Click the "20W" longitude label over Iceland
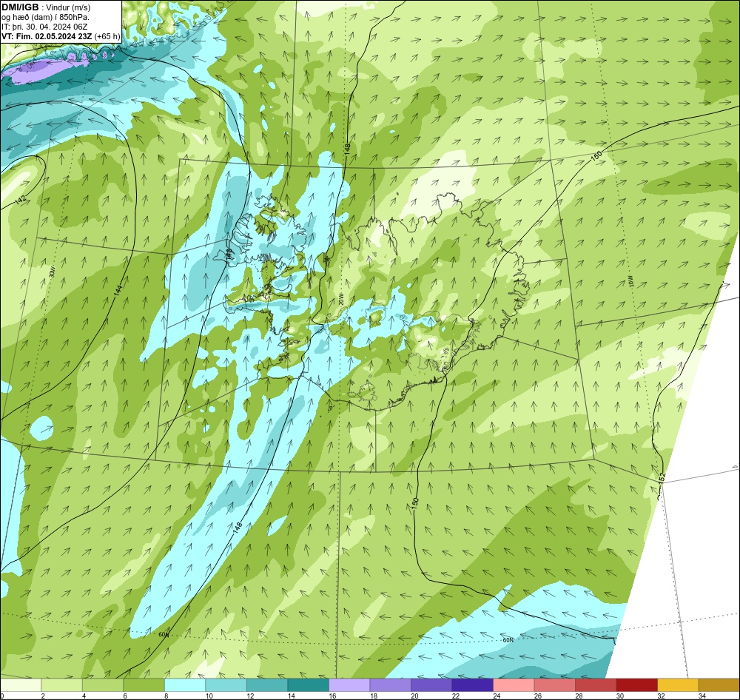 (340, 299)
